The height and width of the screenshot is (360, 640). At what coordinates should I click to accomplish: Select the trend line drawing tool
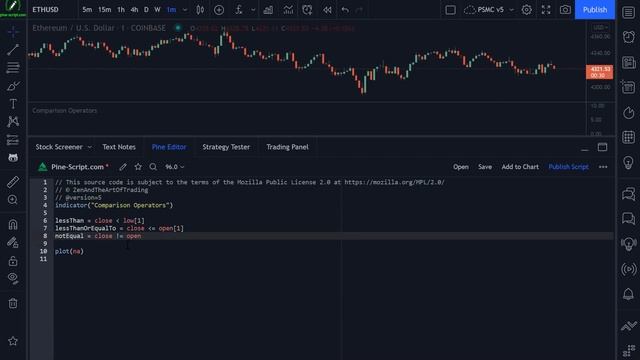13,50
